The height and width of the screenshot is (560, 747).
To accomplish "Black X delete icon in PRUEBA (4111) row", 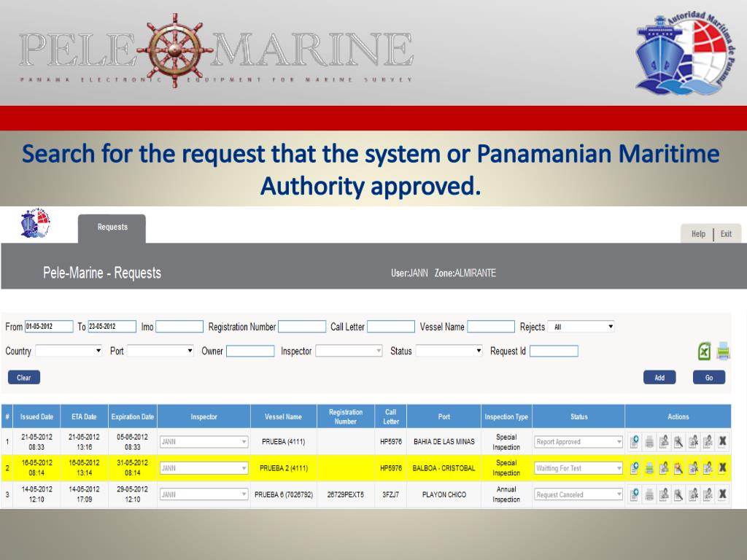I will [722, 441].
